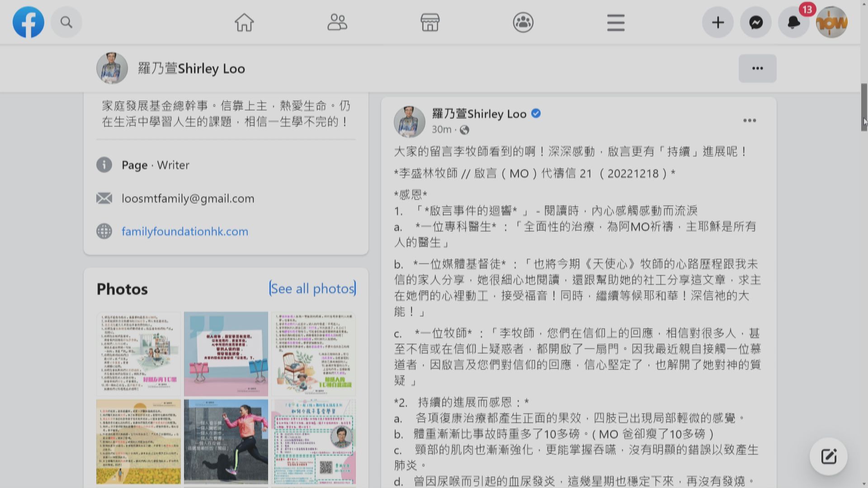868x488 pixels.
Task: Visit the familyfoundationhk.com website link
Action: [x=184, y=231]
